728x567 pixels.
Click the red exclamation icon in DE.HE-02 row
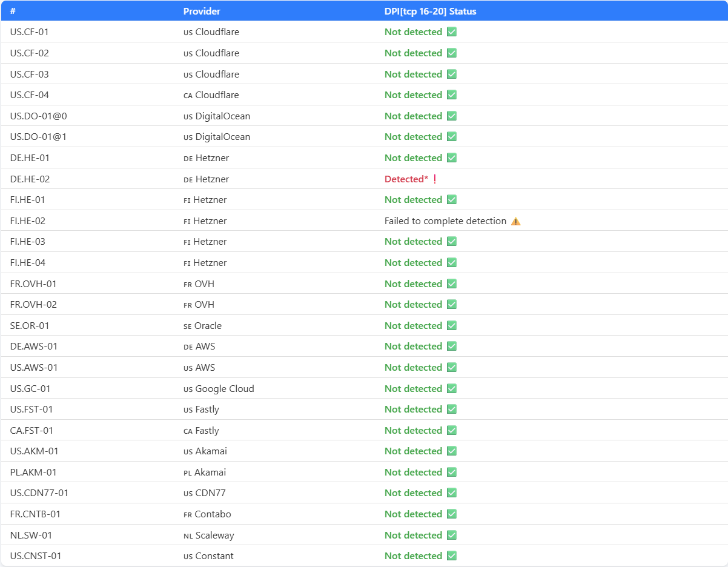point(435,179)
